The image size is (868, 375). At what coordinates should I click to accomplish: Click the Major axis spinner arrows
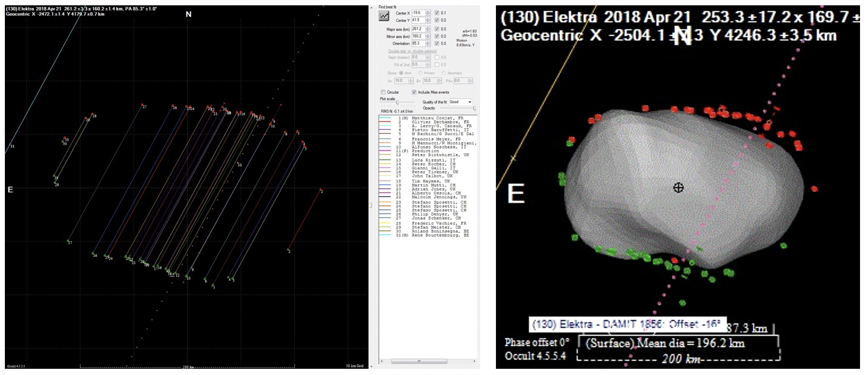(428, 29)
